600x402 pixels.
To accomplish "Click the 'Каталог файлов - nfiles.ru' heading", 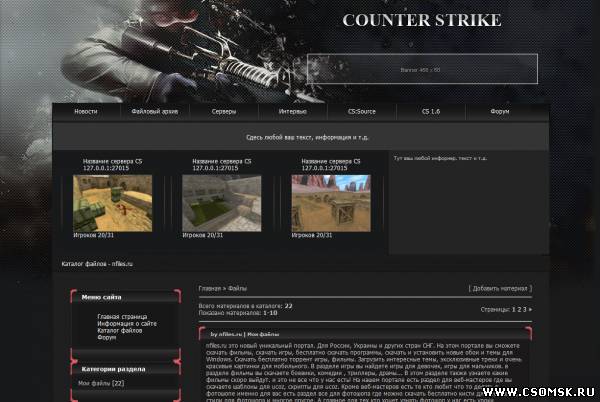I will tap(97, 264).
